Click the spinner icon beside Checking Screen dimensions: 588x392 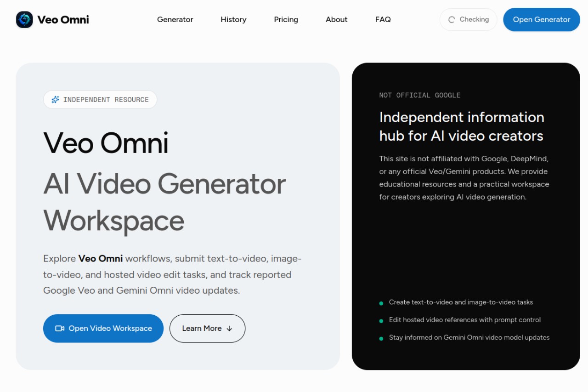point(452,20)
